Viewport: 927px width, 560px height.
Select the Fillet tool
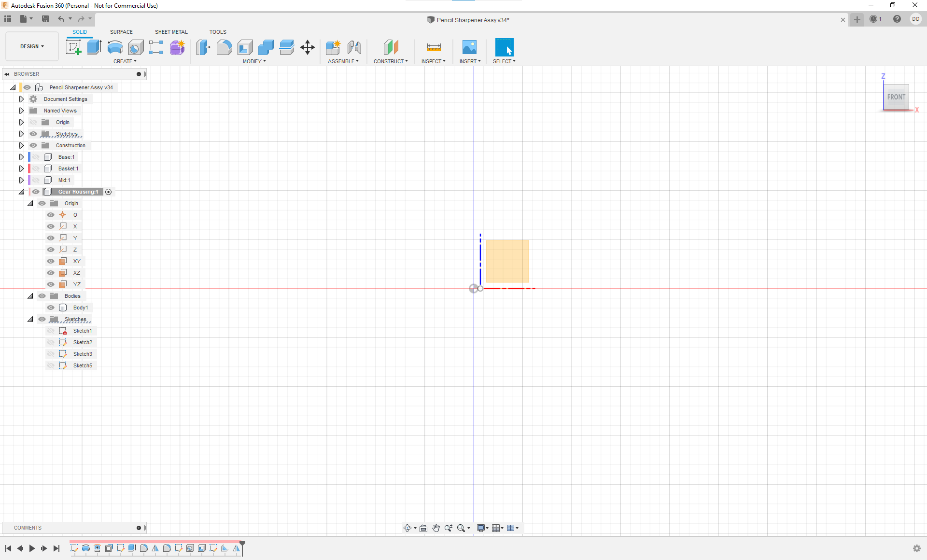pyautogui.click(x=224, y=48)
